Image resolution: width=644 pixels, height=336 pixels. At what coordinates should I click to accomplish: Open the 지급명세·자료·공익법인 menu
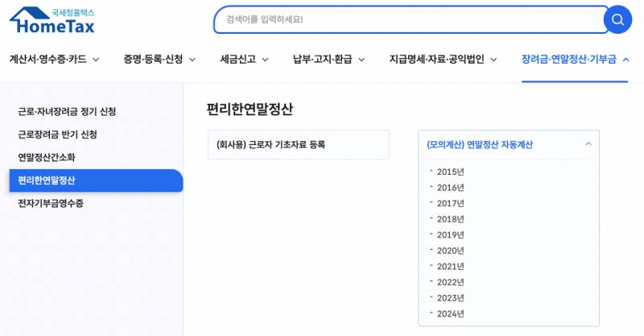tap(436, 59)
